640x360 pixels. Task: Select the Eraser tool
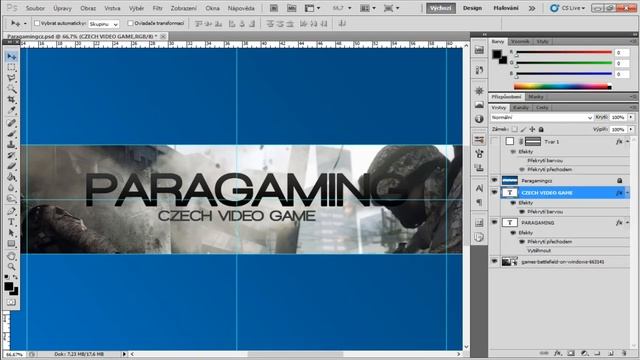[x=11, y=166]
